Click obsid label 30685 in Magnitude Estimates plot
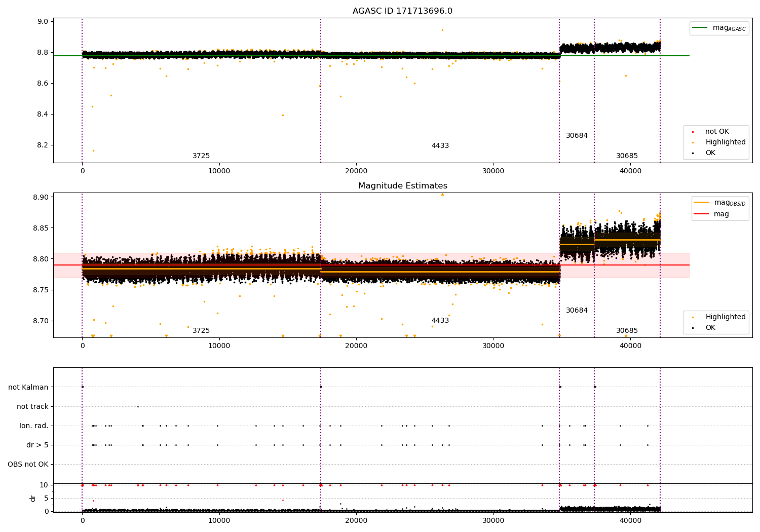The width and height of the screenshot is (760, 532). [x=627, y=331]
